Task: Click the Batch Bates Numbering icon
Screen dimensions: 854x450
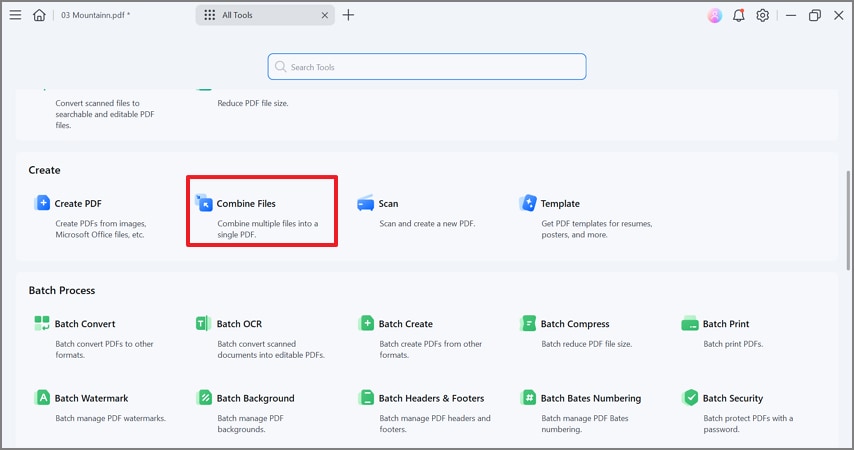Action: point(528,398)
